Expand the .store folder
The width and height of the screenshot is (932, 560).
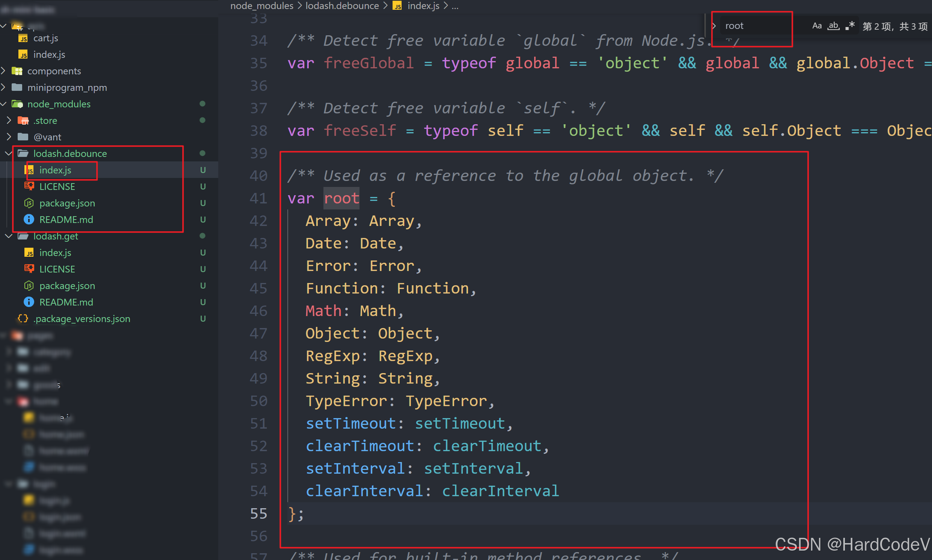(9, 120)
